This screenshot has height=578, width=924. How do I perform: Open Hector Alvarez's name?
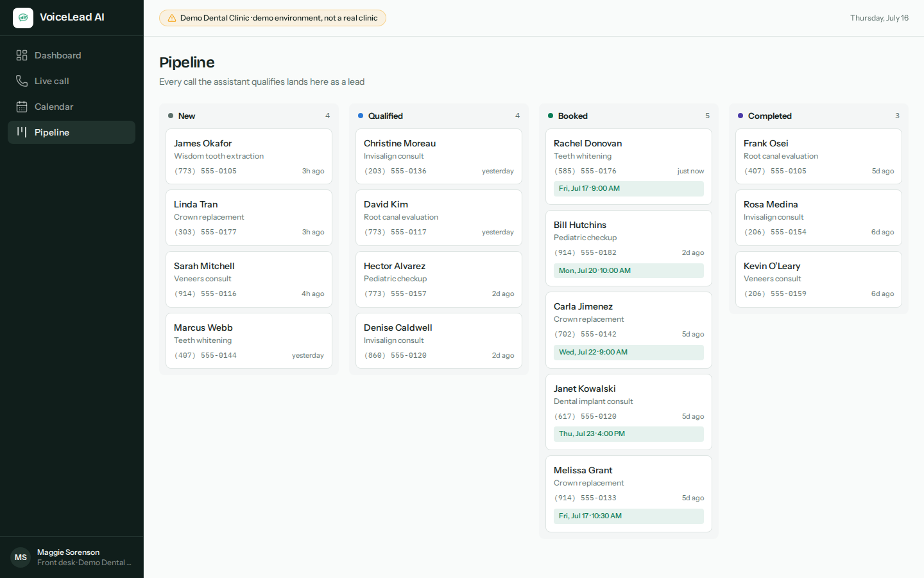tap(395, 266)
